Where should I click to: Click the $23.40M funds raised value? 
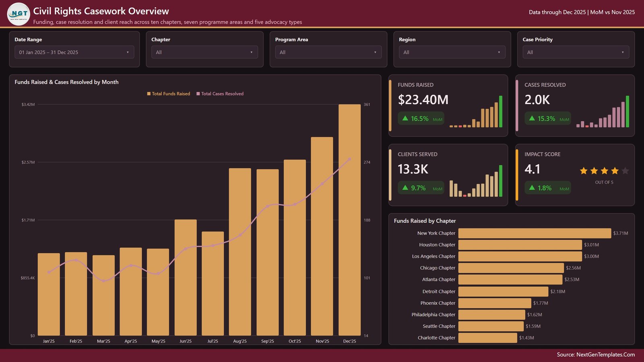coord(423,100)
